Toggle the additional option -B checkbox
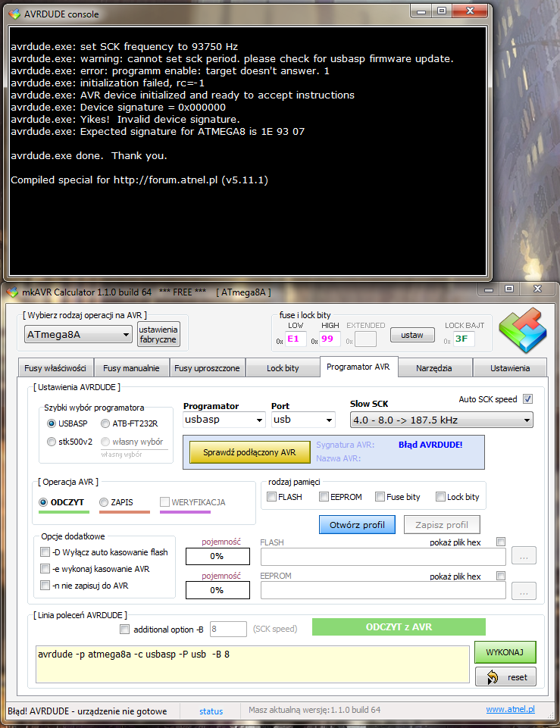 (x=124, y=629)
